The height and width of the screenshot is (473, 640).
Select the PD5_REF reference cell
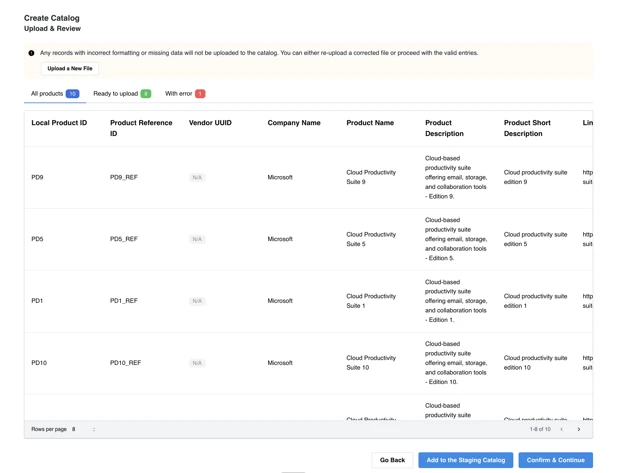click(124, 239)
